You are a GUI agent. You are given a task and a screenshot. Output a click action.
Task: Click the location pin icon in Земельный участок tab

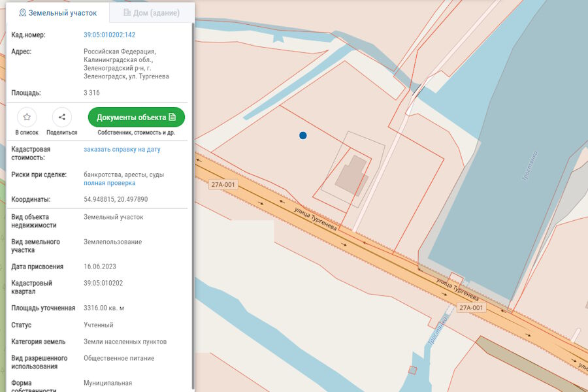coord(22,13)
